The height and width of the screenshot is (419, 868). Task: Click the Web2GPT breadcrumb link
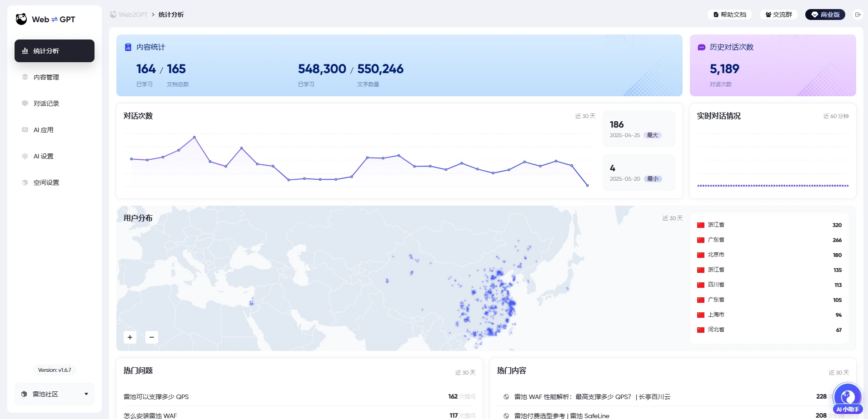tap(129, 15)
